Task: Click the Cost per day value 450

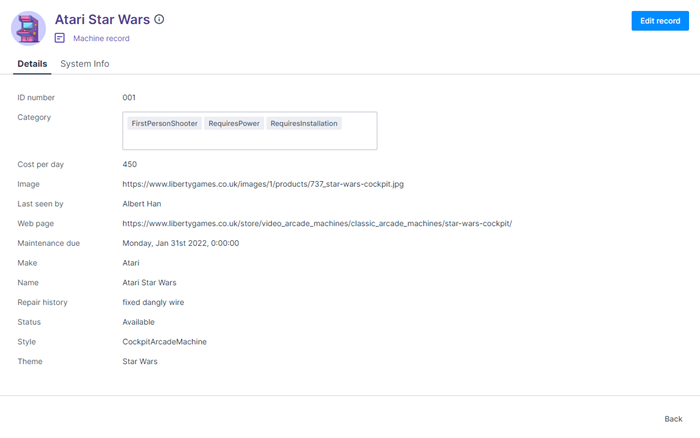Action: coord(130,164)
